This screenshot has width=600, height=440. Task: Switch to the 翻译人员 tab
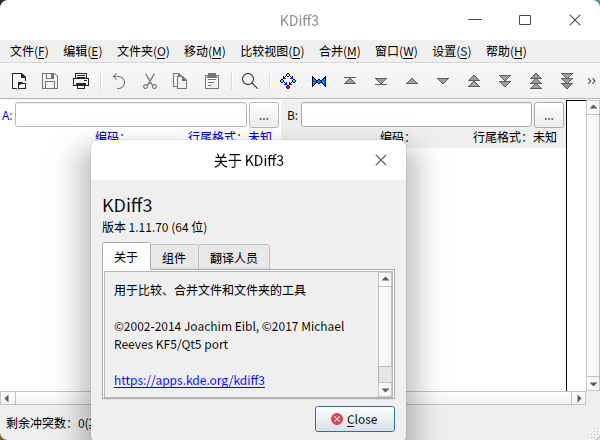pos(234,258)
